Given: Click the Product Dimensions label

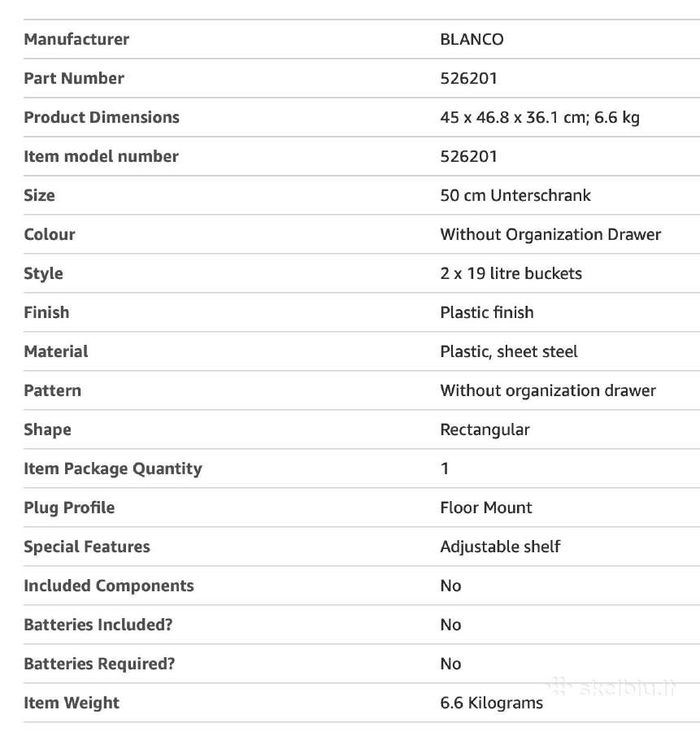Looking at the screenshot, I should (102, 117).
